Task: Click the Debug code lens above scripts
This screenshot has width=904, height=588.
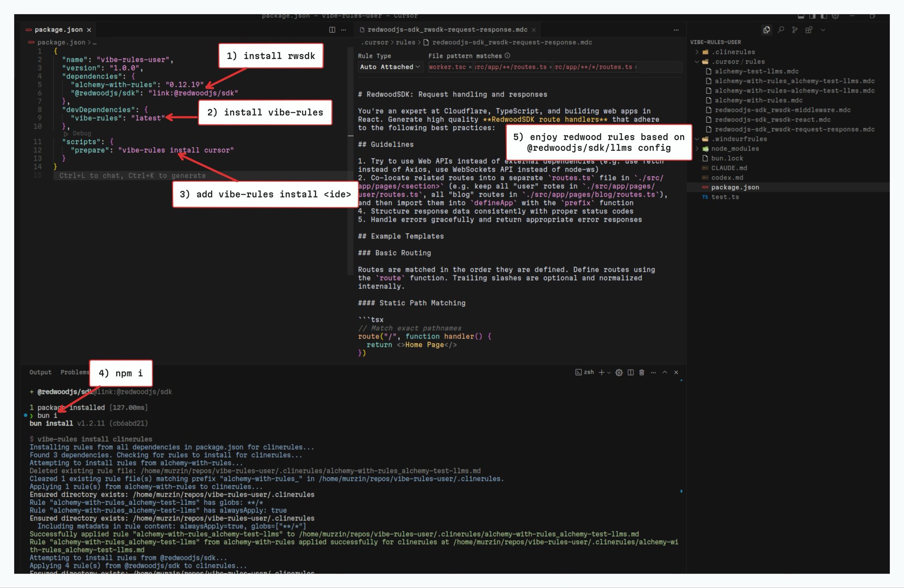Action: tap(82, 133)
